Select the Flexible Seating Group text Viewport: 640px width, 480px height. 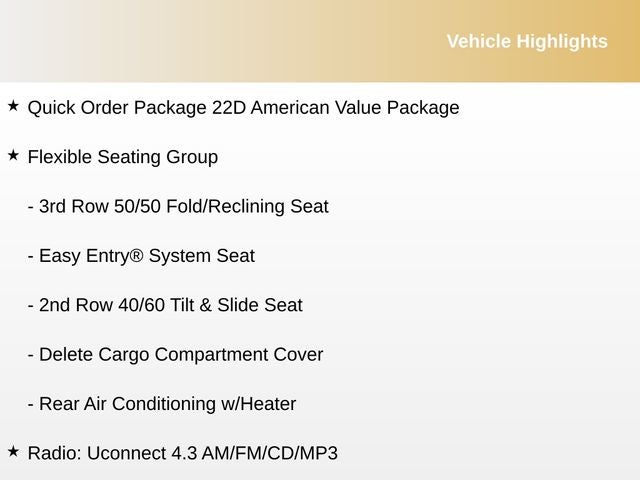123,157
